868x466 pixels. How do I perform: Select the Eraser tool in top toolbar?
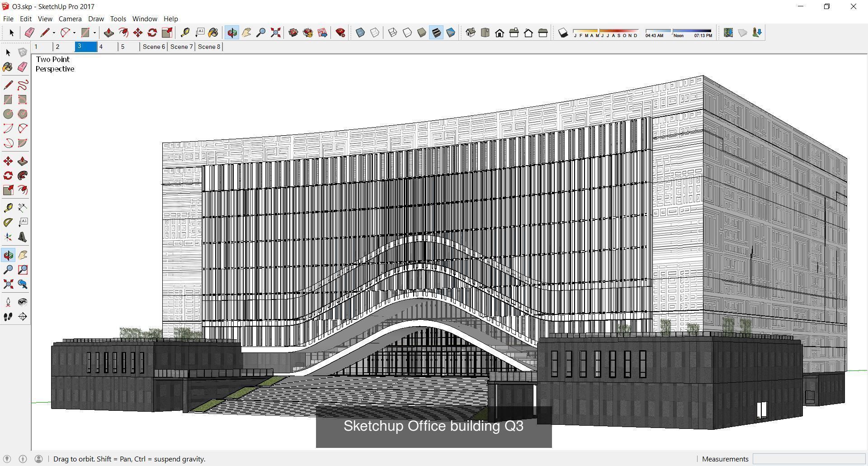click(29, 33)
